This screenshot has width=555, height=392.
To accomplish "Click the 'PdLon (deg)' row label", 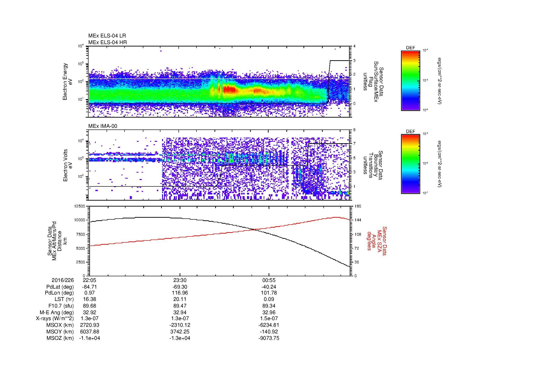I will tap(59, 293).
